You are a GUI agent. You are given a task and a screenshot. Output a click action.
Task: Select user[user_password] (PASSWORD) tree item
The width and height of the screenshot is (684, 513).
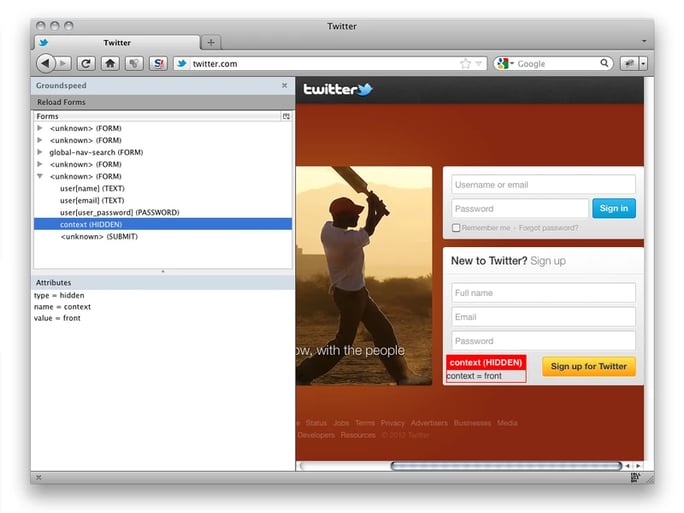click(119, 212)
